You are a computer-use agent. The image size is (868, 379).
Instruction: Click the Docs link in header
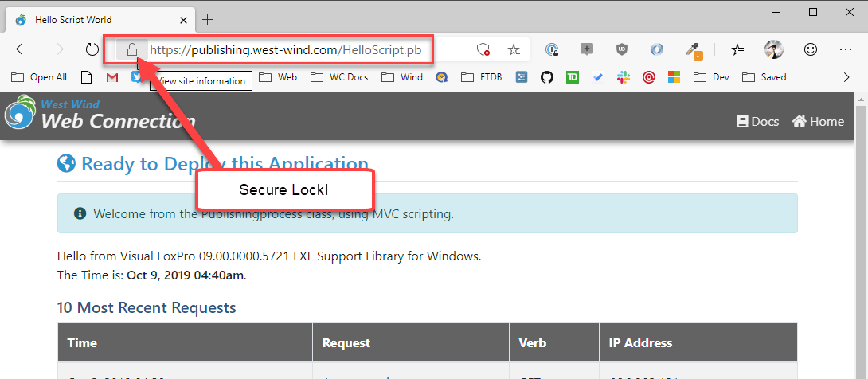pos(757,121)
